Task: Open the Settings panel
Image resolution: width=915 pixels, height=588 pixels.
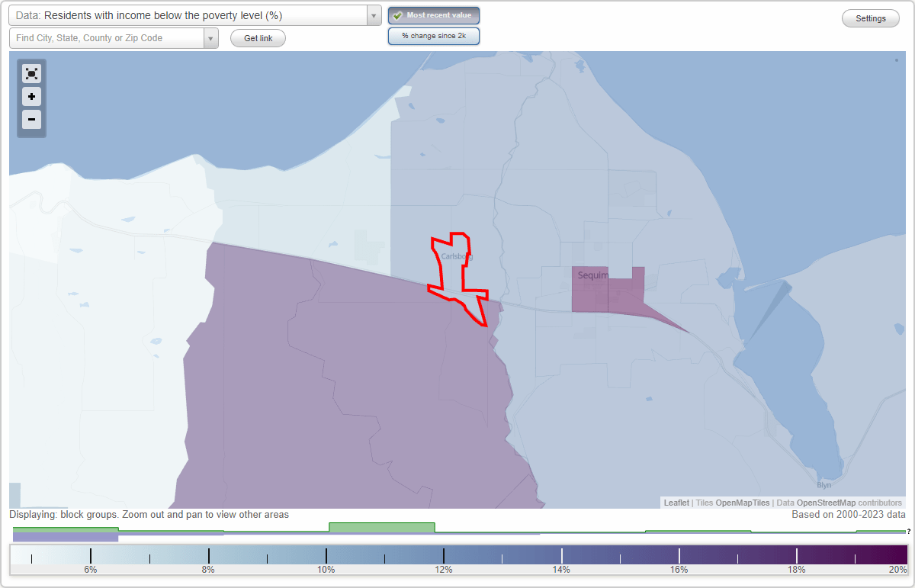Action: [x=870, y=18]
